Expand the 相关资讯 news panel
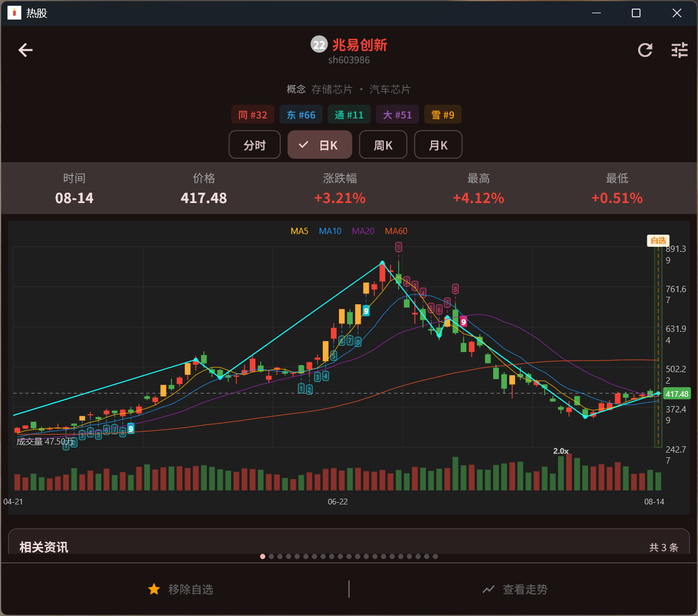 pos(349,542)
